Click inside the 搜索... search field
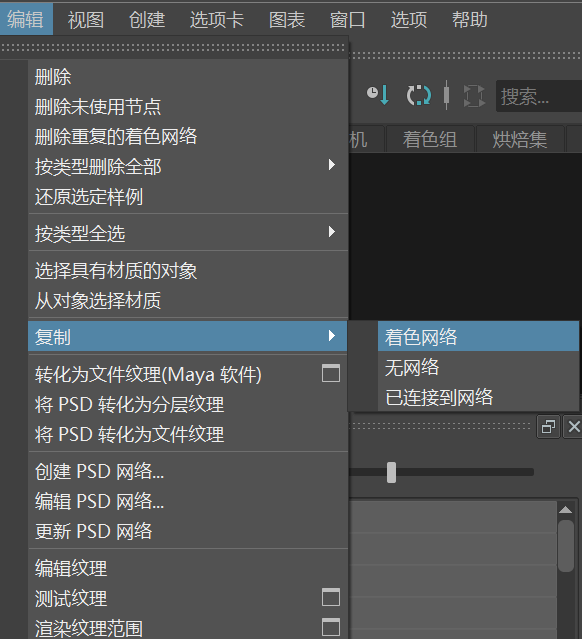 pos(539,96)
